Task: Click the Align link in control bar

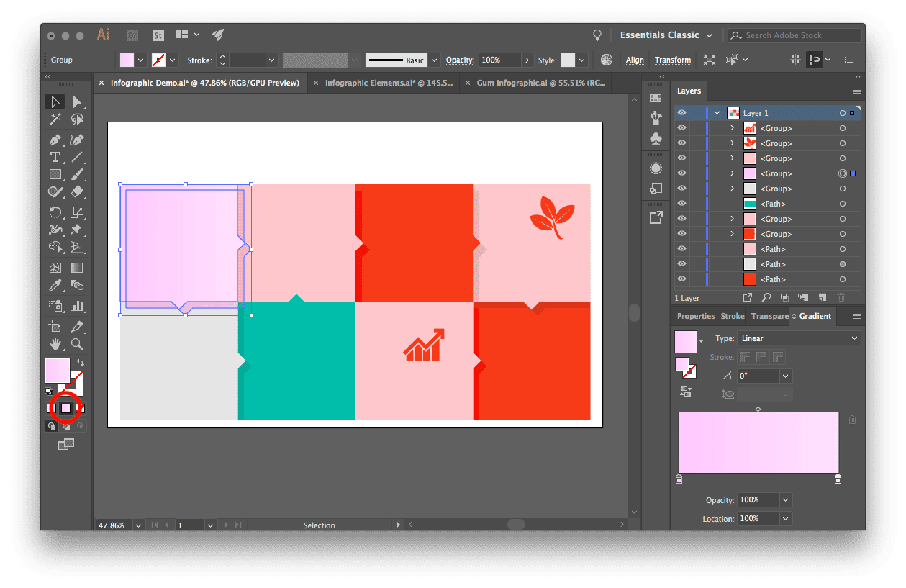Action: click(x=635, y=60)
